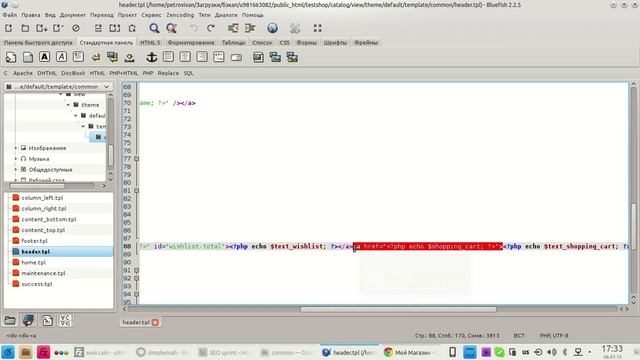Toggle fold marker at line 81
The image size is (640, 360).
(137, 191)
